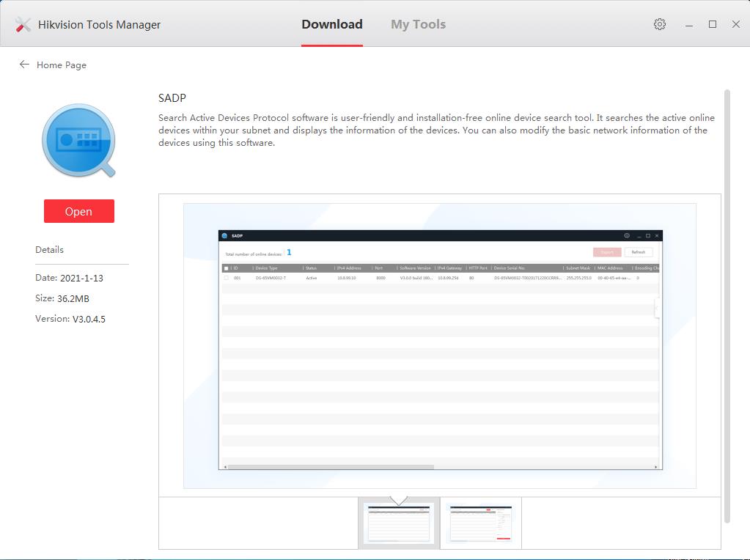This screenshot has width=750, height=560.
Task: Check the checkbox for device 001
Action: [225, 278]
